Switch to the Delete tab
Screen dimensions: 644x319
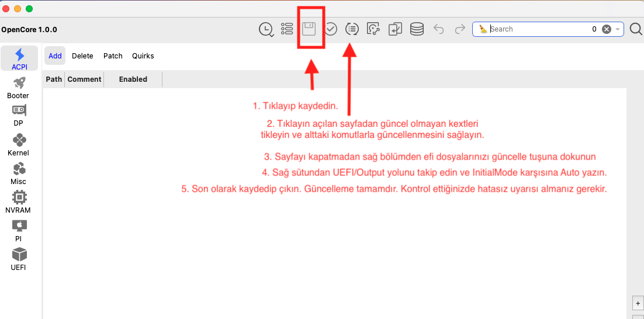(x=82, y=56)
